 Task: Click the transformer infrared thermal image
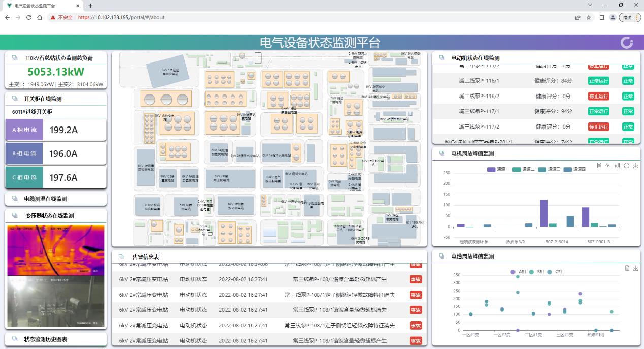(56, 250)
